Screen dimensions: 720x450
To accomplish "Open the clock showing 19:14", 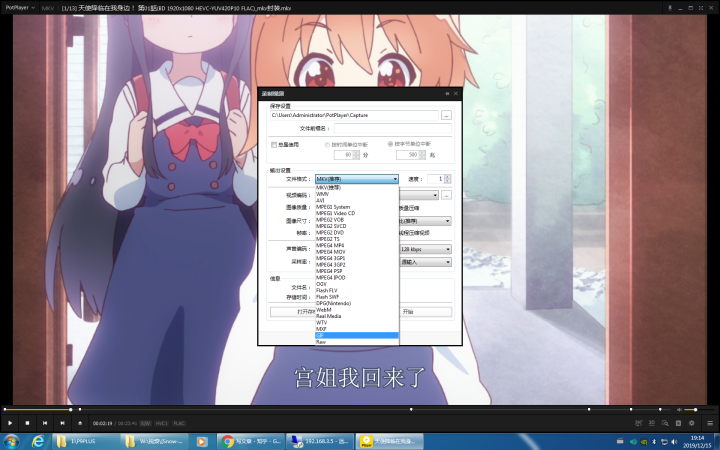I will (x=697, y=442).
